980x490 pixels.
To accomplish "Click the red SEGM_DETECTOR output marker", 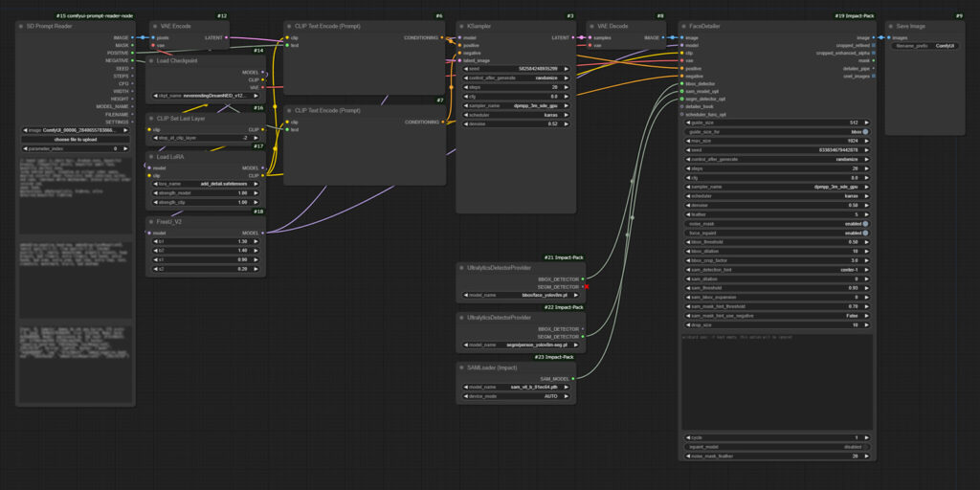I will click(x=585, y=287).
